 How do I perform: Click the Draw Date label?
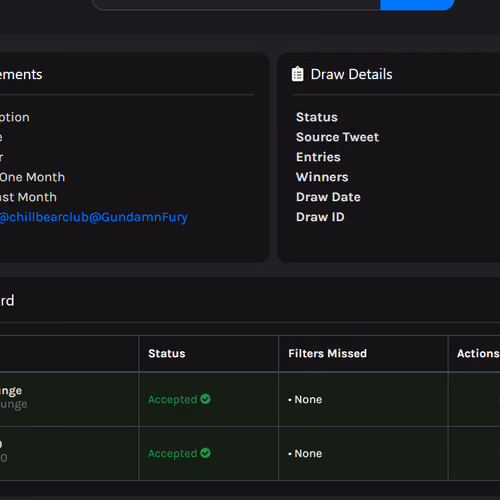tap(328, 197)
